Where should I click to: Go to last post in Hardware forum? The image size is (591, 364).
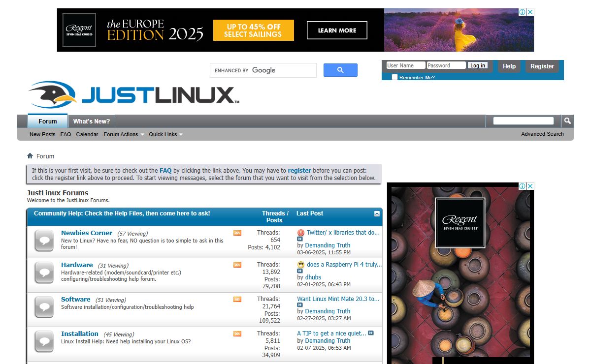coord(300,271)
